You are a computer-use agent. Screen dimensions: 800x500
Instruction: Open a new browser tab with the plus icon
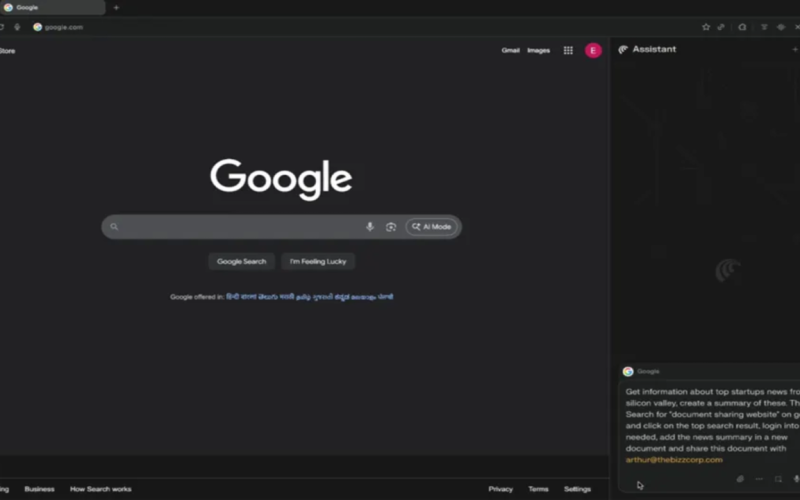pyautogui.click(x=116, y=8)
